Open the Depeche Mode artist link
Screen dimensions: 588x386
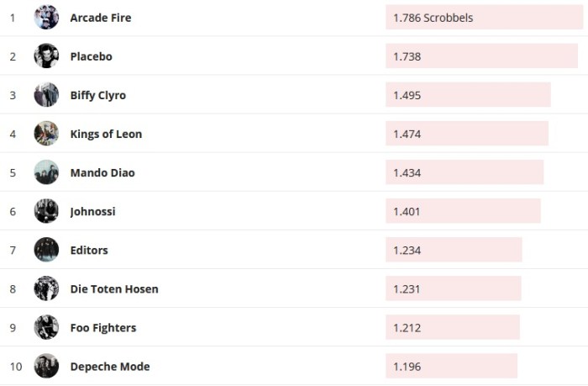(x=110, y=367)
